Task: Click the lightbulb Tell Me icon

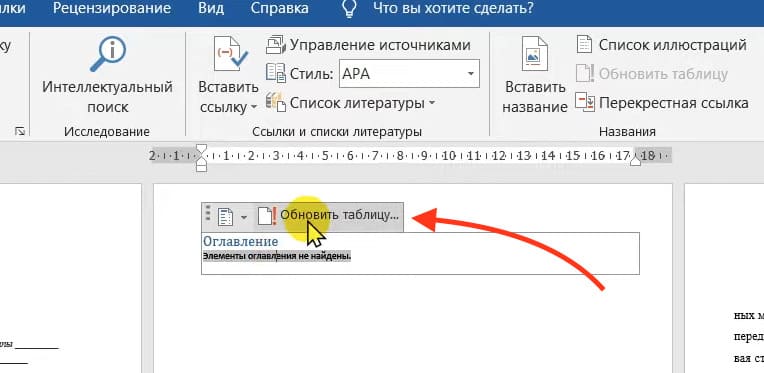Action: [348, 8]
